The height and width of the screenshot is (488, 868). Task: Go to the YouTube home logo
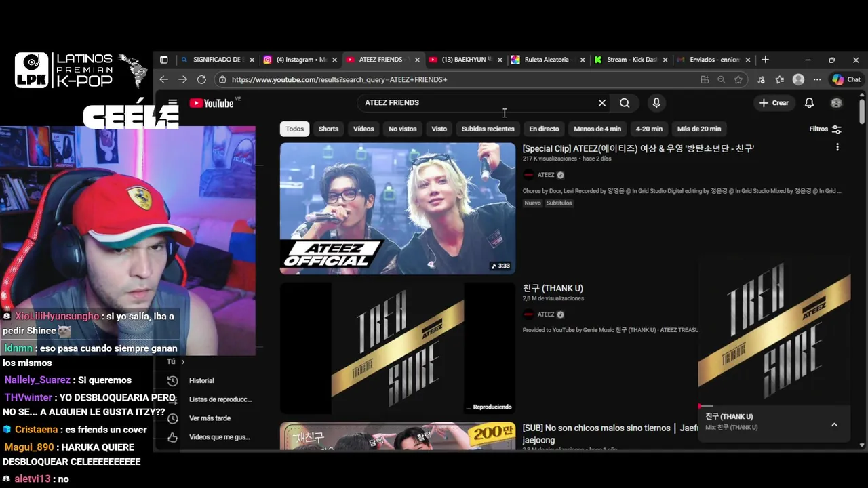[x=212, y=103]
